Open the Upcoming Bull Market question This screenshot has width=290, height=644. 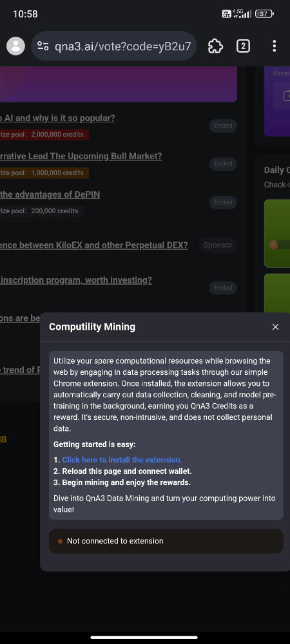click(81, 156)
